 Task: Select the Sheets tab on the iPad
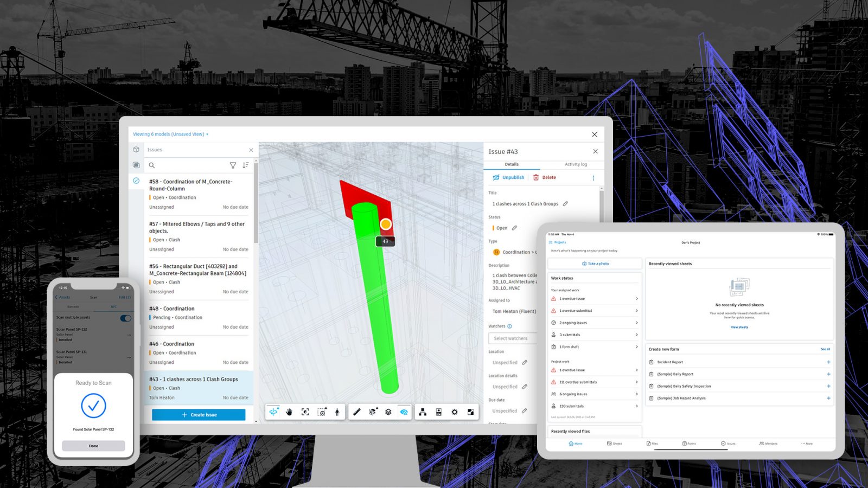coord(615,443)
